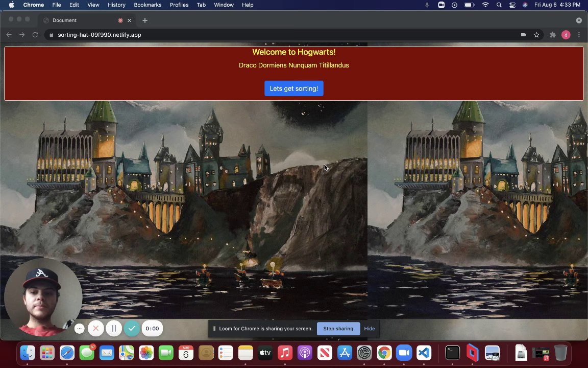Click the Welcome to Hogwarts! heading

pyautogui.click(x=293, y=52)
